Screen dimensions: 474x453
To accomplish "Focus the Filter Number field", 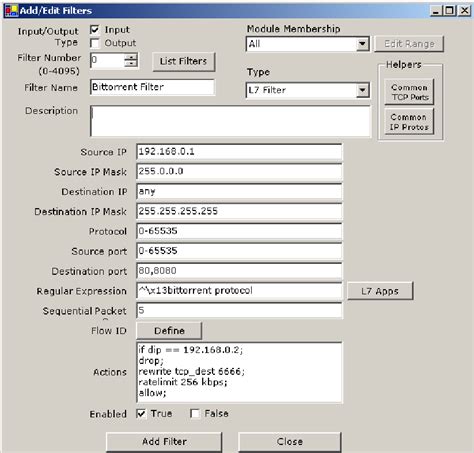I will click(107, 60).
